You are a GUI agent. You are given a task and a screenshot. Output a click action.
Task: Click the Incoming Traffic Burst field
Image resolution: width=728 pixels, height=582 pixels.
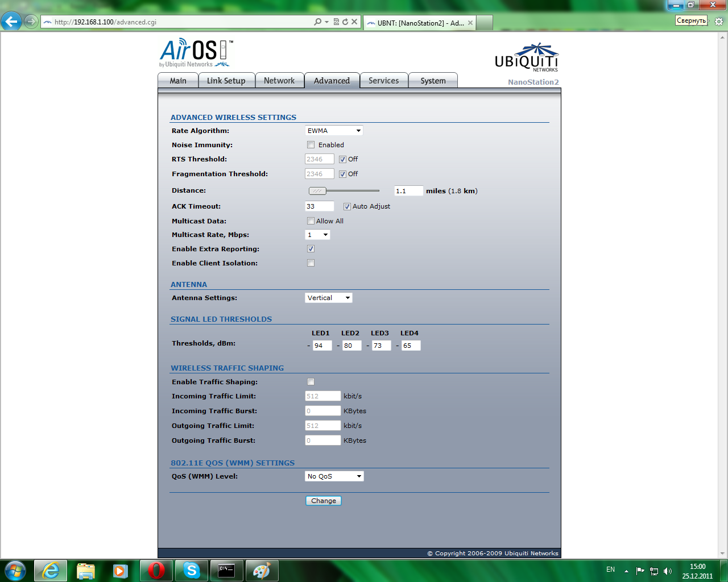(323, 411)
